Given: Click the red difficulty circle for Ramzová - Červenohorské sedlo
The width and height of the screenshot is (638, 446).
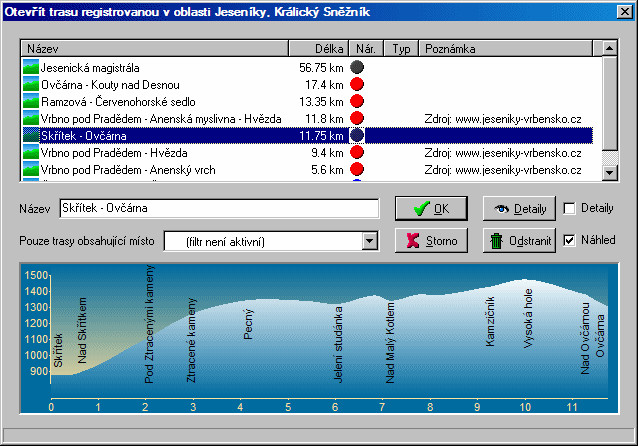Looking at the screenshot, I should click(357, 101).
